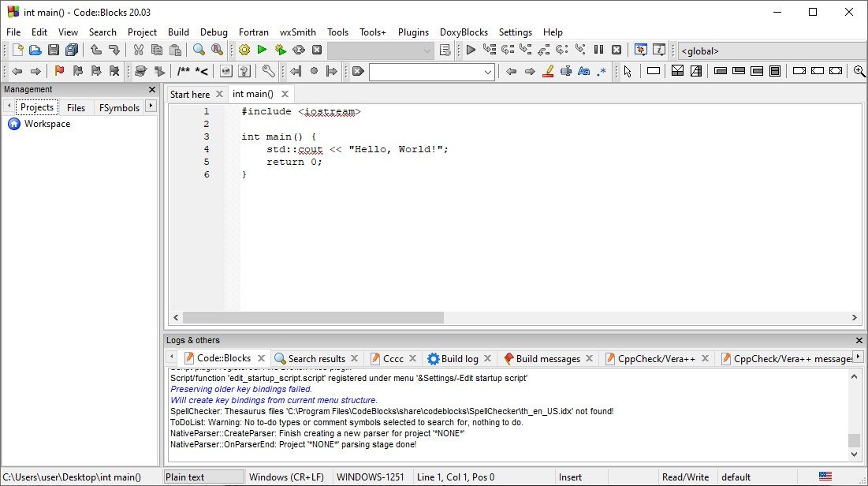Click the editor horizontal scrollbar thumb
Screen dimensions: 868x486
(x=313, y=317)
